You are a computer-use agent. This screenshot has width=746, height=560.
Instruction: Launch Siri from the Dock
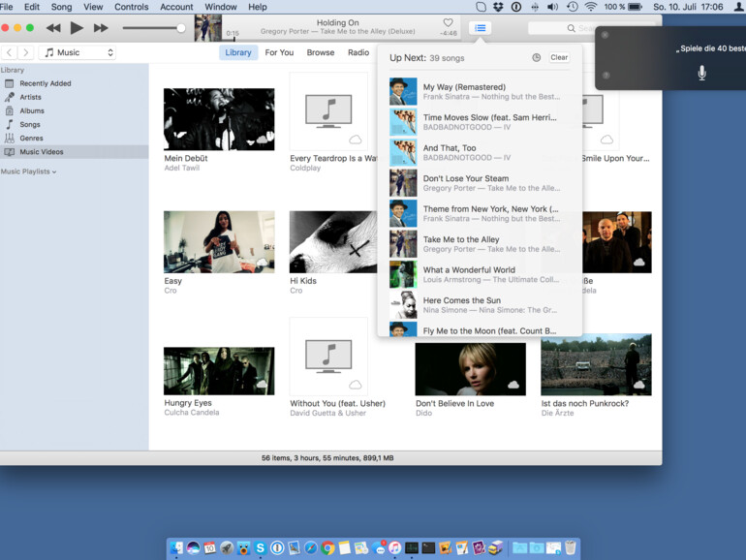pos(193,548)
